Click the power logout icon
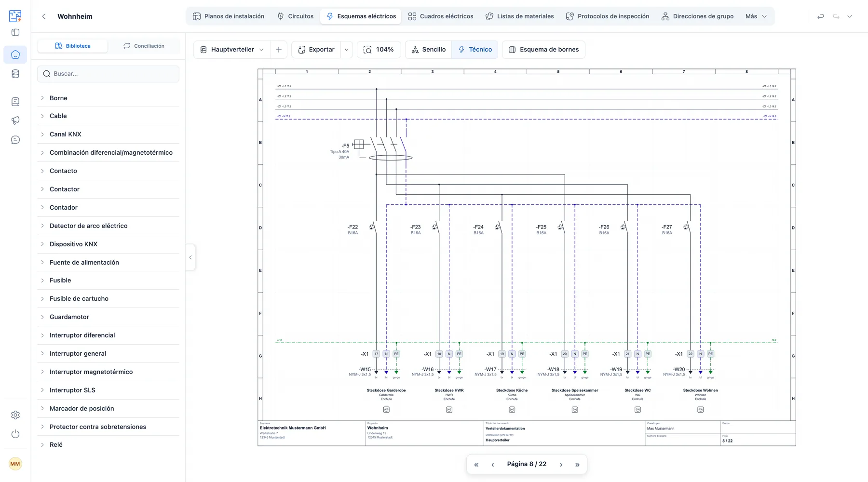This screenshot has height=482, width=868. pos(15,434)
